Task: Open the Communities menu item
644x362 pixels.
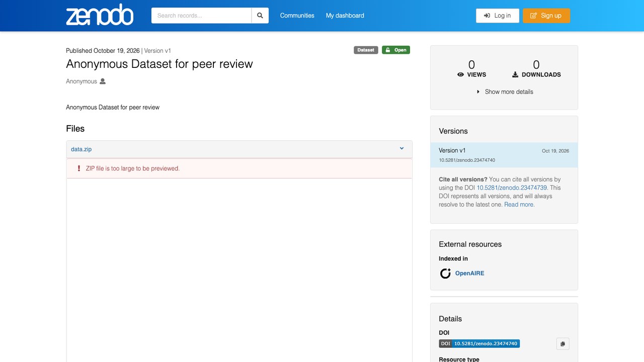Action: tap(297, 16)
